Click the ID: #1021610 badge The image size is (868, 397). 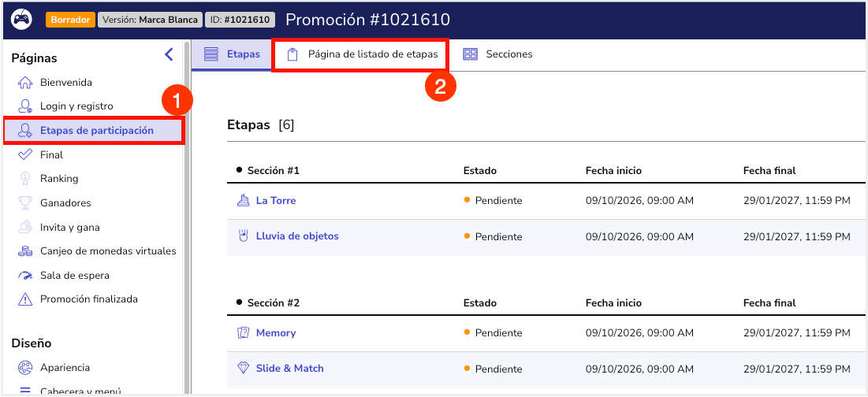pos(240,20)
